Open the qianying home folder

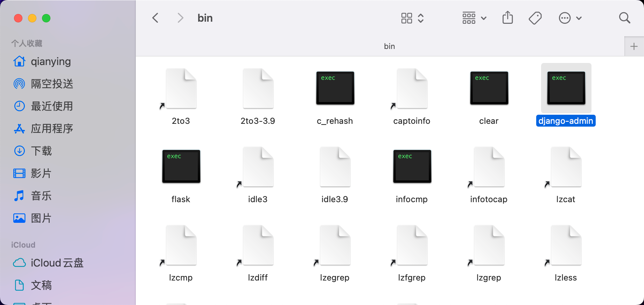click(x=42, y=62)
